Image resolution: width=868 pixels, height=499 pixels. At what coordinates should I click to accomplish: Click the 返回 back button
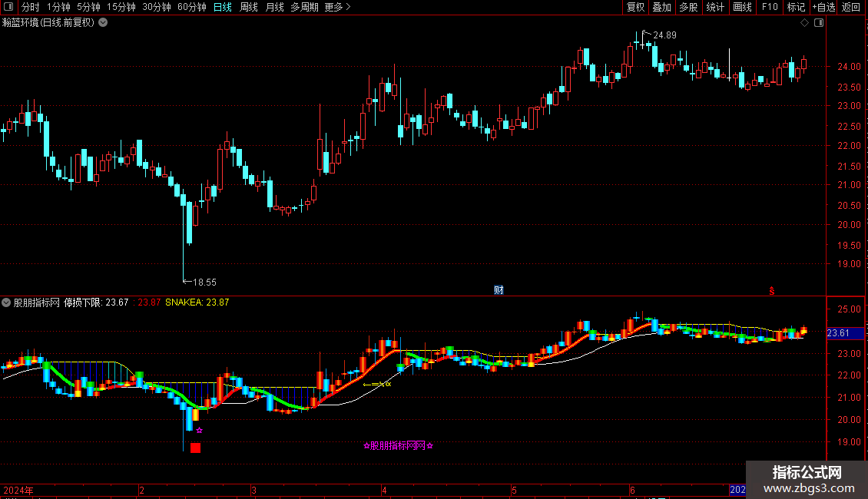pos(851,7)
